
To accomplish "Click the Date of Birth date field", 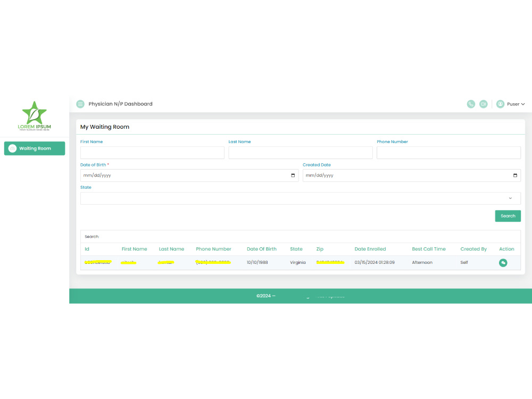I will [x=189, y=176].
